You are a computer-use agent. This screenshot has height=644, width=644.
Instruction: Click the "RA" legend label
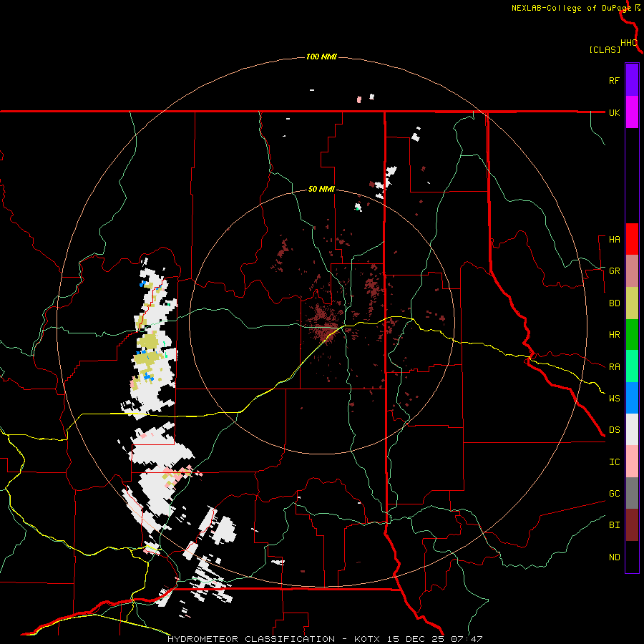coord(614,367)
